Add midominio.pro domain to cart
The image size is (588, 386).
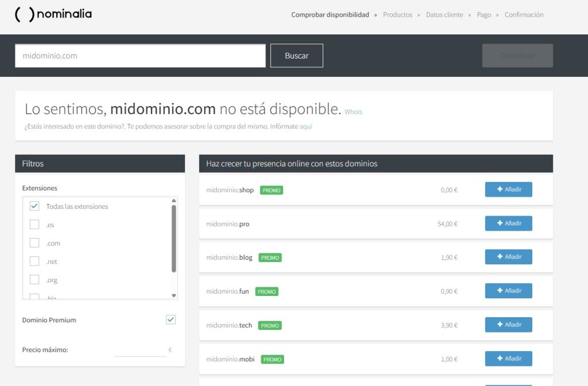click(x=508, y=223)
